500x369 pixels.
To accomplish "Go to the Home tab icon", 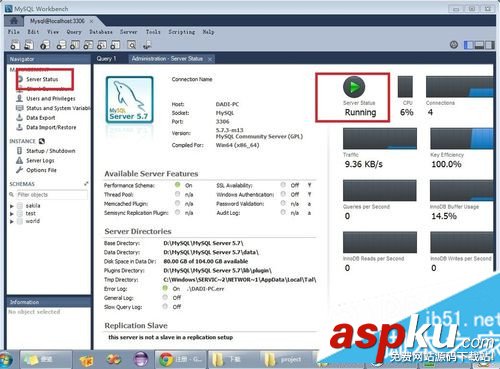I will coord(14,21).
